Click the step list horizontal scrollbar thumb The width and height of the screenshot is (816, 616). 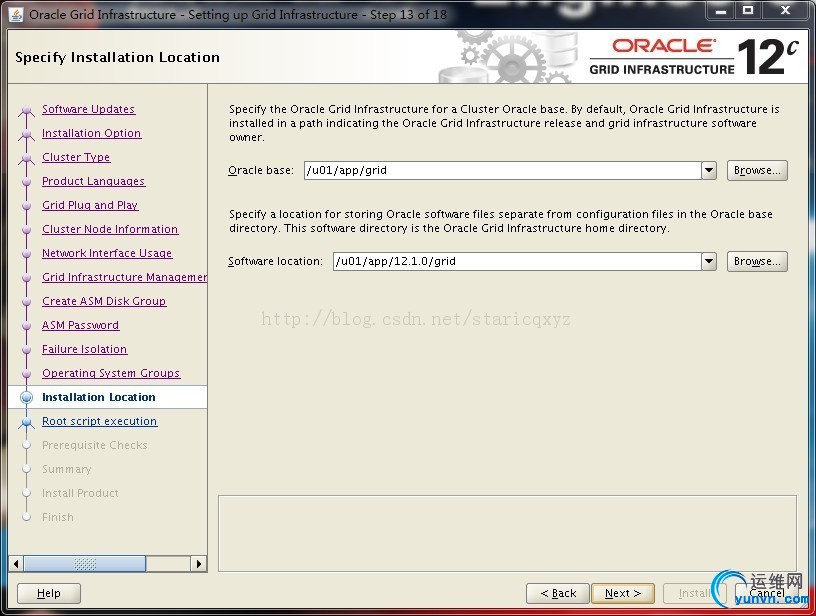point(85,563)
